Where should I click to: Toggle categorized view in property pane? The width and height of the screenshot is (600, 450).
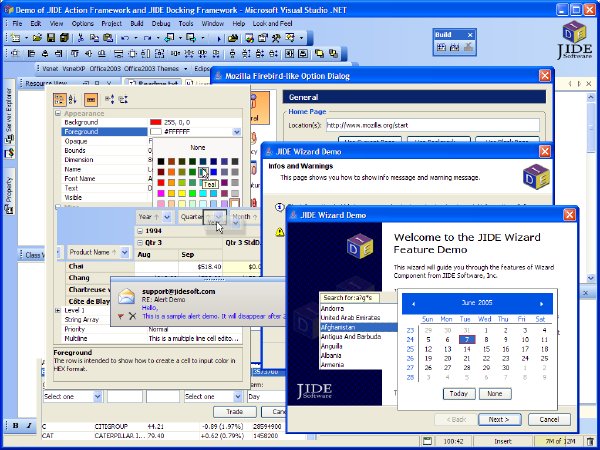[x=59, y=99]
